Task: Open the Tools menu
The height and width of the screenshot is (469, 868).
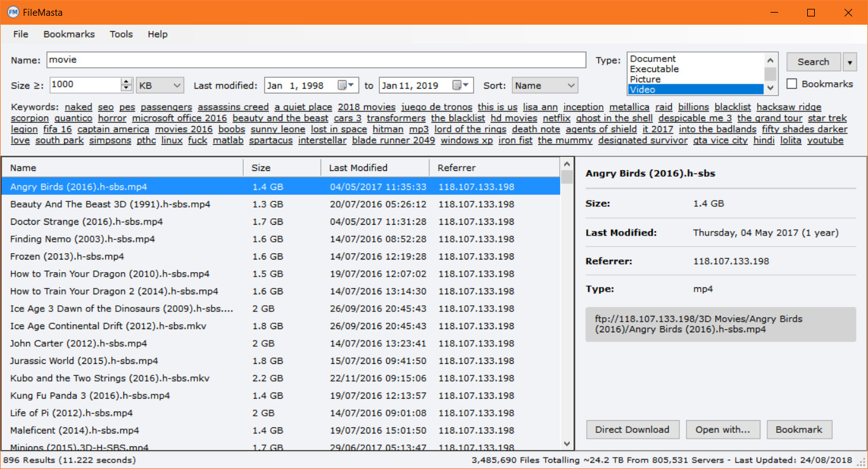Action: pos(121,34)
